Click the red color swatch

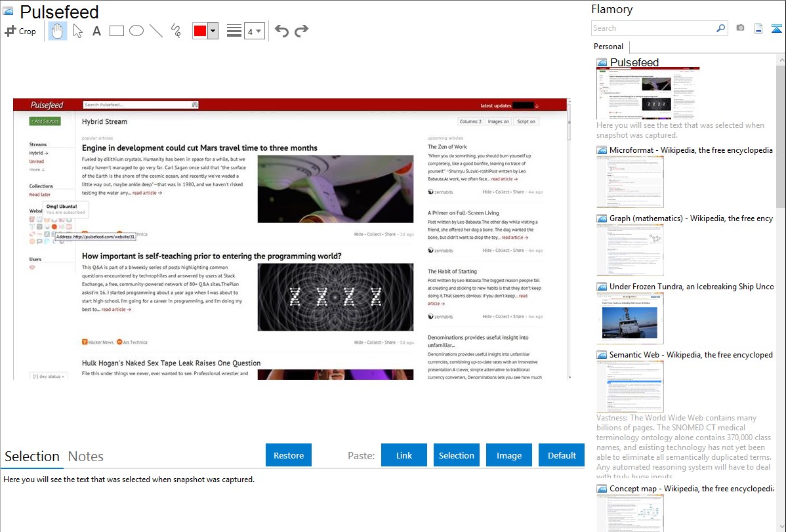(x=200, y=31)
